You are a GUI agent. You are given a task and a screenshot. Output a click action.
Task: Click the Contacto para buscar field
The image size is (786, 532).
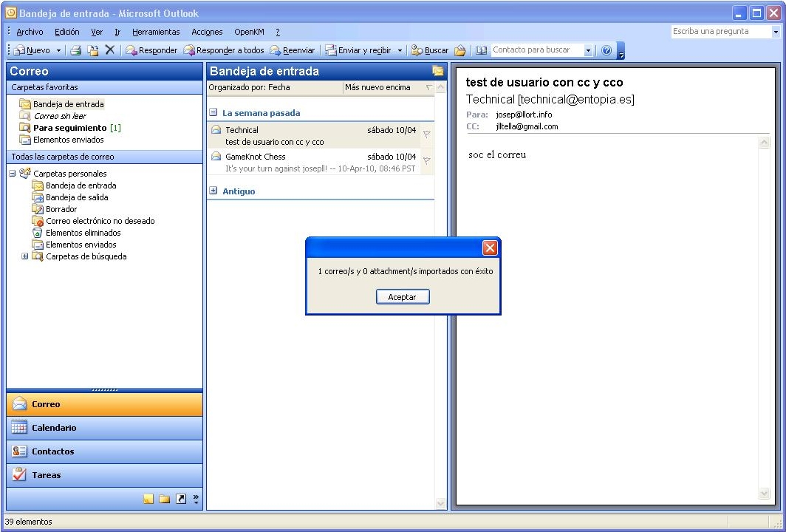(537, 50)
